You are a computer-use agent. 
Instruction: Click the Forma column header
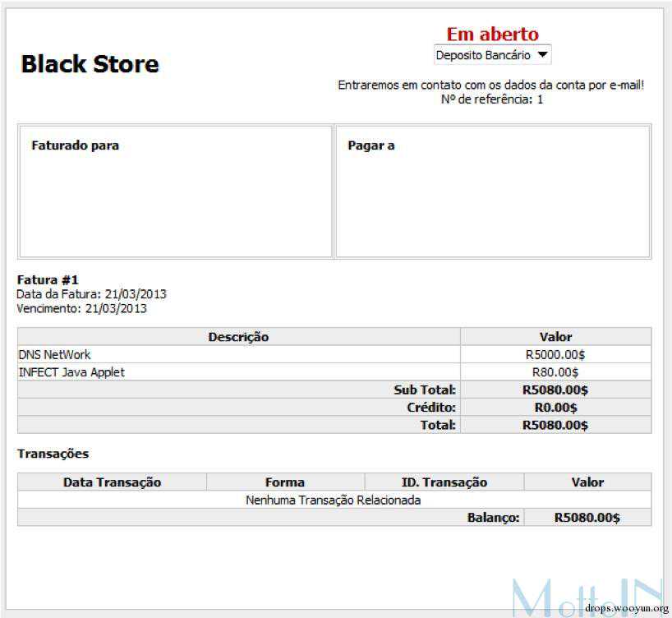(x=285, y=482)
